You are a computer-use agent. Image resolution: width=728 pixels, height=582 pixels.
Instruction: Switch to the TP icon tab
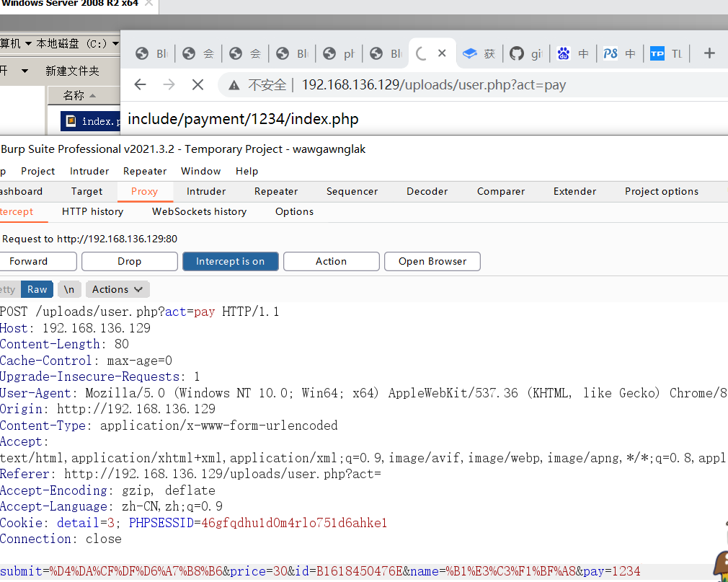pyautogui.click(x=667, y=54)
